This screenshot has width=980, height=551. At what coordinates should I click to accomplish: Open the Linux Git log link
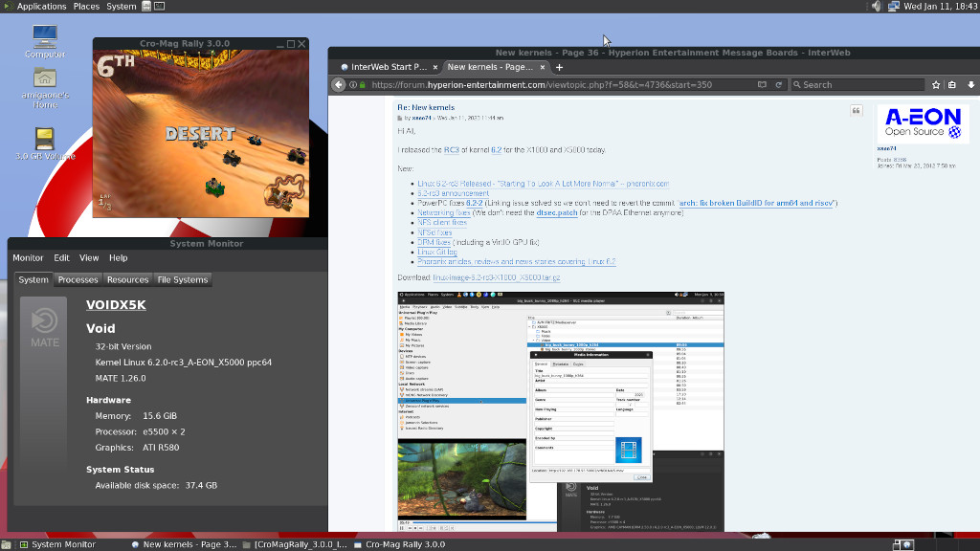tap(436, 252)
